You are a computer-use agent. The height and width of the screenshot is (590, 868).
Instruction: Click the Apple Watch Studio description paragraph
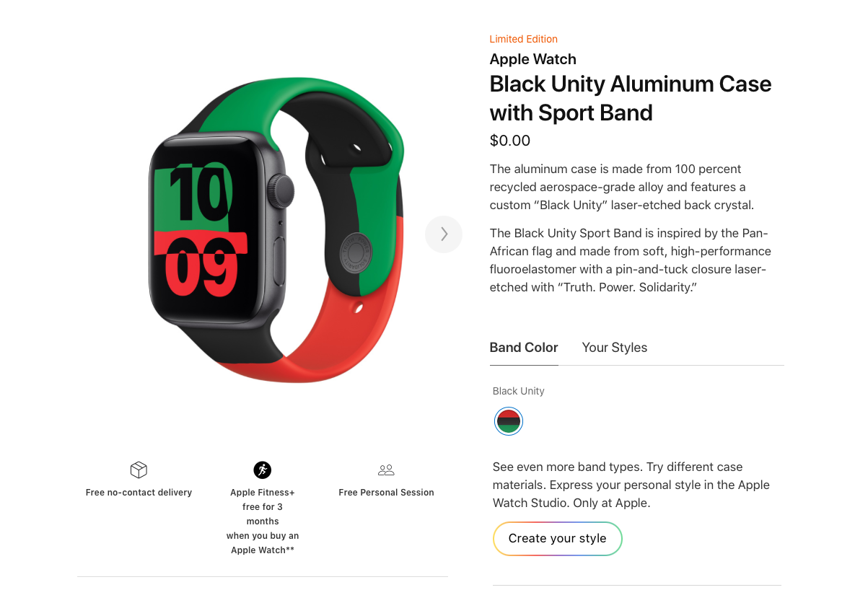pos(631,485)
